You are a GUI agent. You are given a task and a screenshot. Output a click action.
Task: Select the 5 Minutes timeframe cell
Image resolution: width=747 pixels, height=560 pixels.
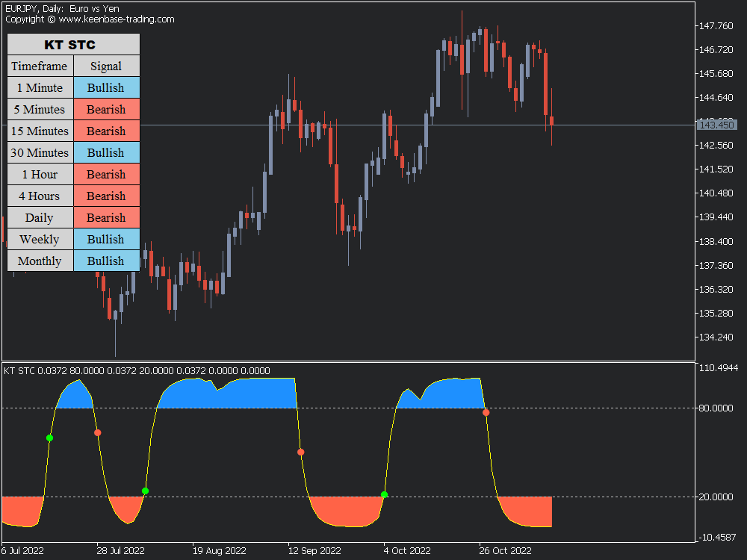tap(40, 109)
